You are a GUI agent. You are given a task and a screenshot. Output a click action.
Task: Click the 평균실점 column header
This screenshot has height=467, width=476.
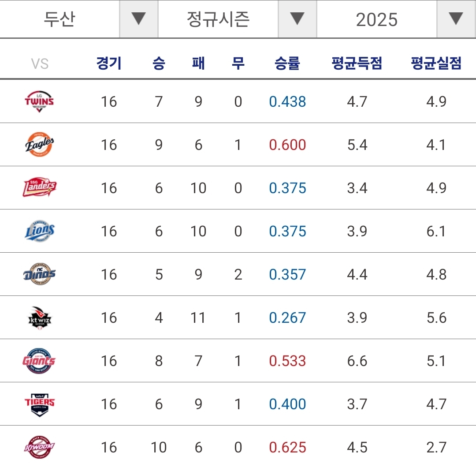[436, 64]
